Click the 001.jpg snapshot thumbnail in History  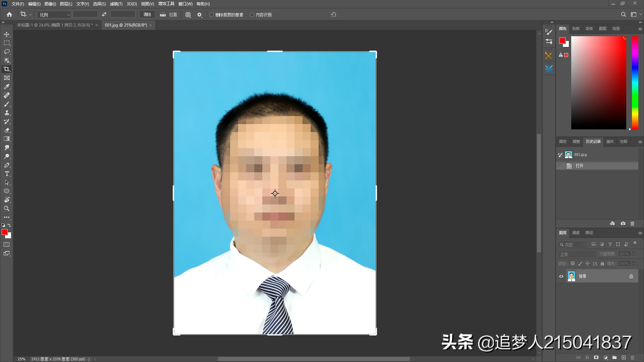click(x=568, y=155)
